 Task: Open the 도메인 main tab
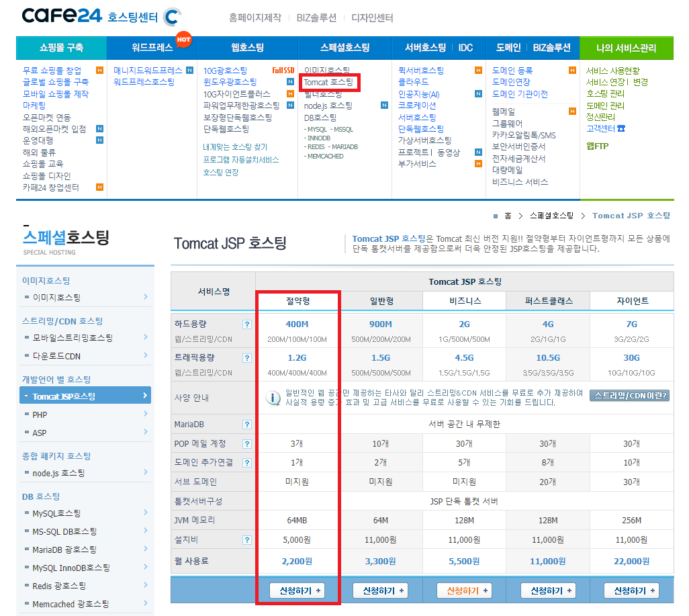pyautogui.click(x=508, y=48)
